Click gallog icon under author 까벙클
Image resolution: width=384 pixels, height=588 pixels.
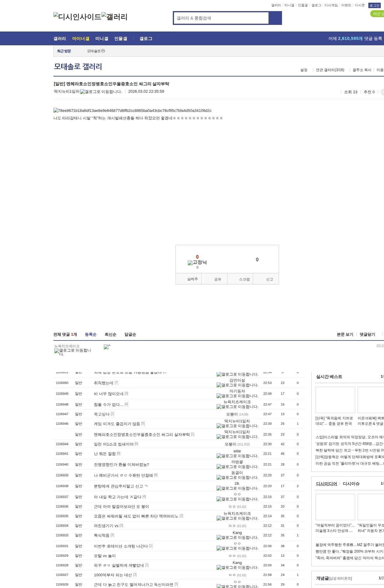[237, 467]
